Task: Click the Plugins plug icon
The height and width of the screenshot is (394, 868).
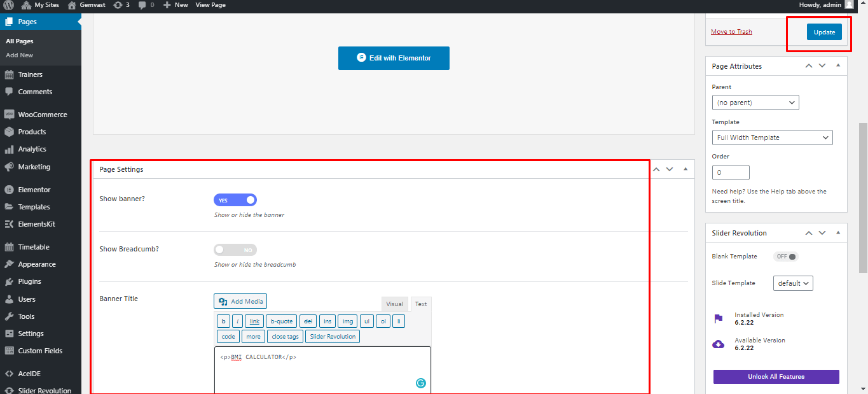Action: pyautogui.click(x=9, y=281)
